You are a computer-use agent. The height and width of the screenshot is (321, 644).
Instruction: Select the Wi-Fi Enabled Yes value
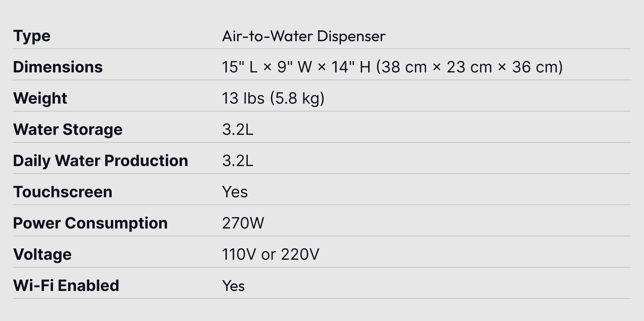click(233, 286)
